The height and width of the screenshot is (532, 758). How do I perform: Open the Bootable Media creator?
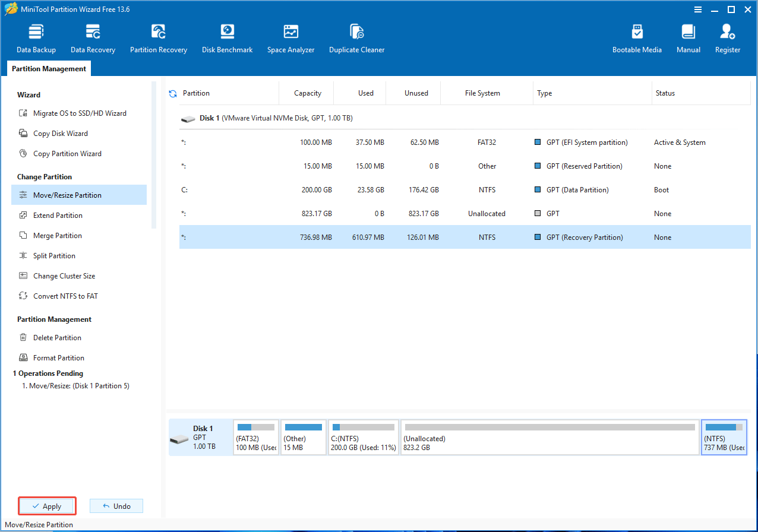pyautogui.click(x=637, y=37)
